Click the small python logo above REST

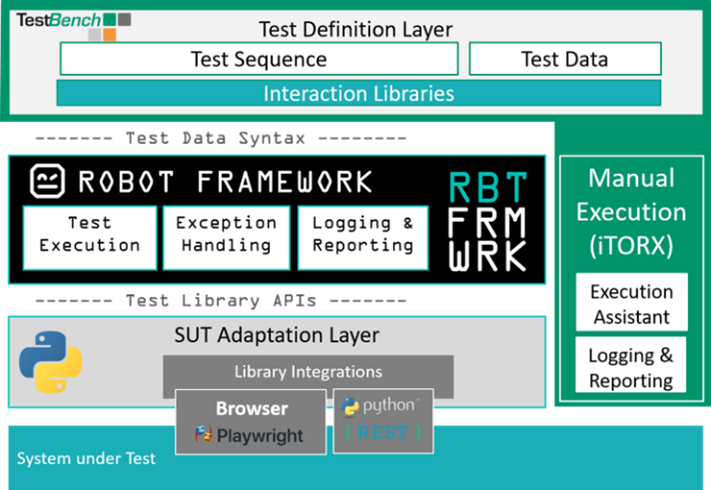349,407
